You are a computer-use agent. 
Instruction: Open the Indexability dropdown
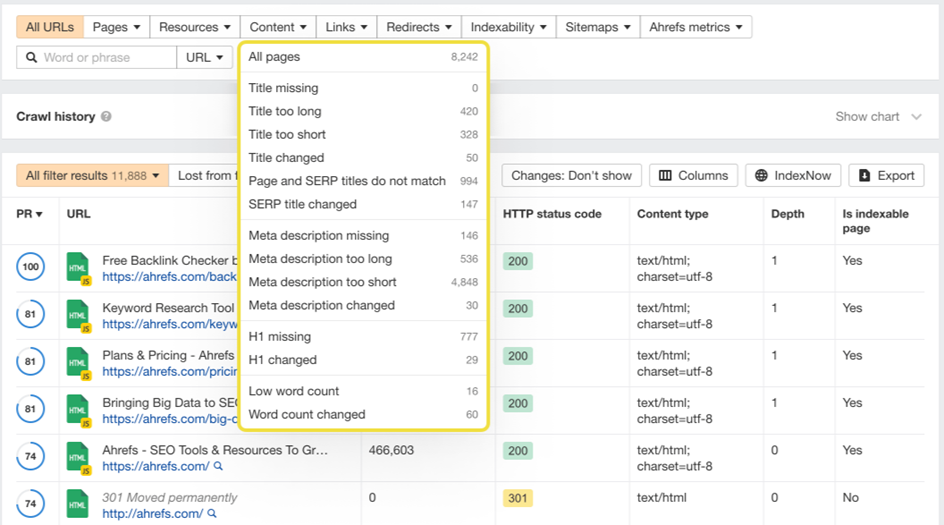click(509, 27)
